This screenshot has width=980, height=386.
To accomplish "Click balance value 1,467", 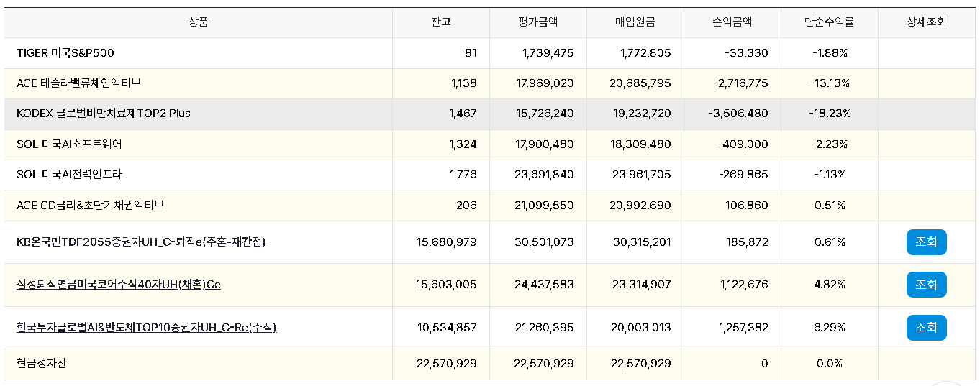I will tap(464, 114).
